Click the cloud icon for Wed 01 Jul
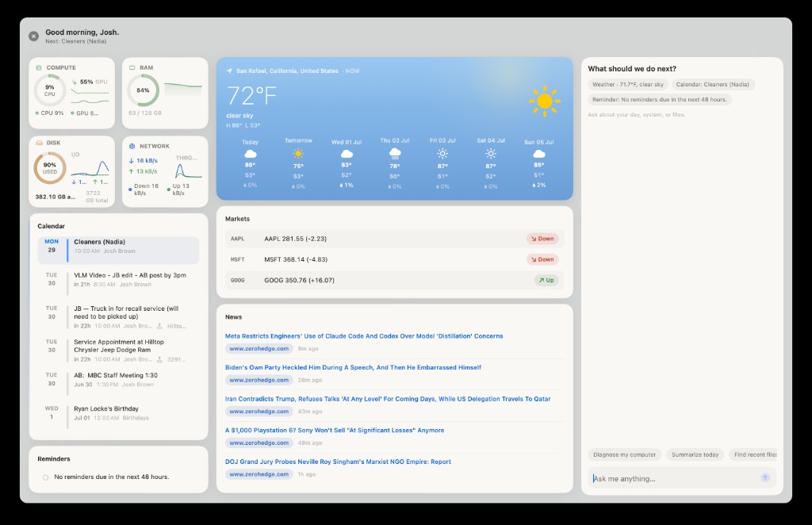Screen dimensions: 812x525 click(347, 154)
